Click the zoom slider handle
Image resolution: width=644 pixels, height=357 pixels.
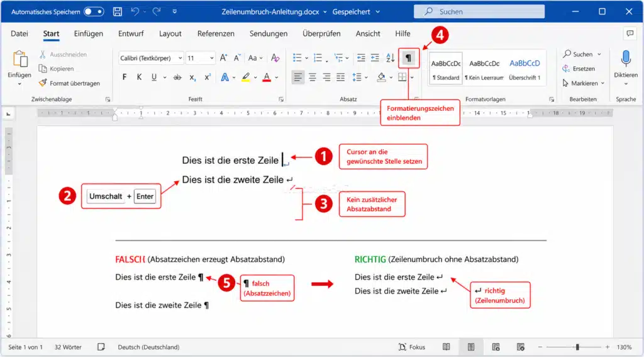(x=577, y=347)
